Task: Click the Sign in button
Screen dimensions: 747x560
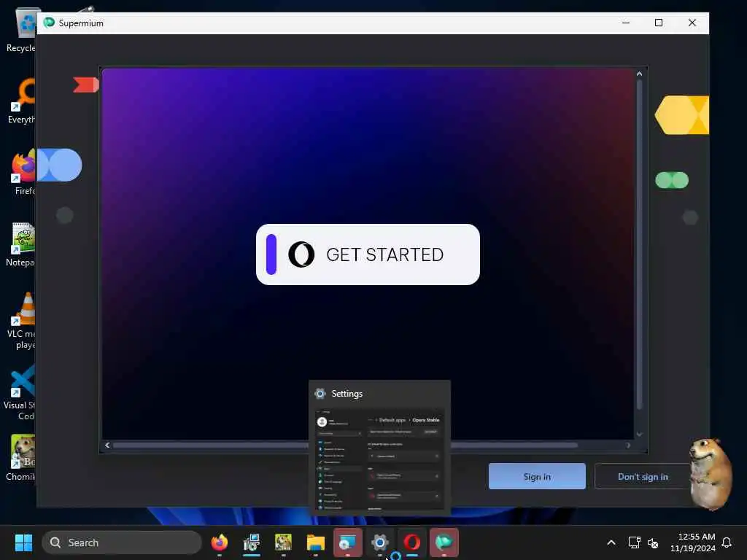Action: (x=537, y=476)
